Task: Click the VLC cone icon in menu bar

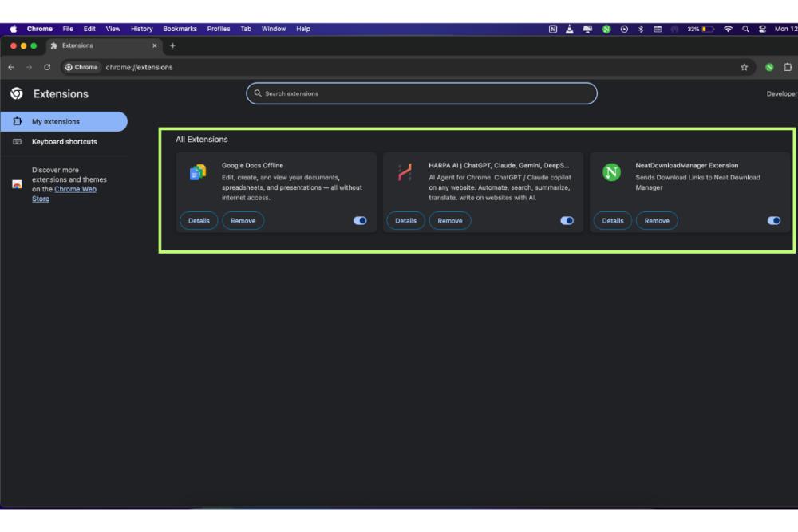Action: coord(570,29)
